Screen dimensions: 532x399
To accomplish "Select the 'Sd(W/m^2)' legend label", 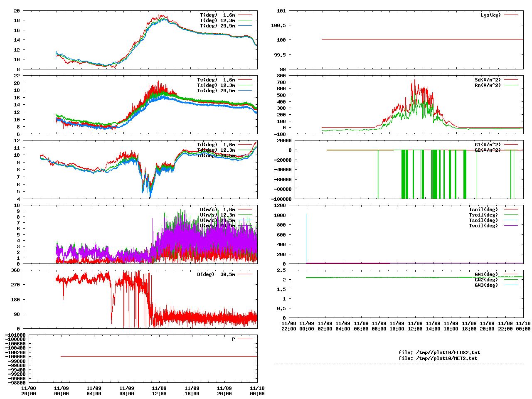I will [488, 80].
